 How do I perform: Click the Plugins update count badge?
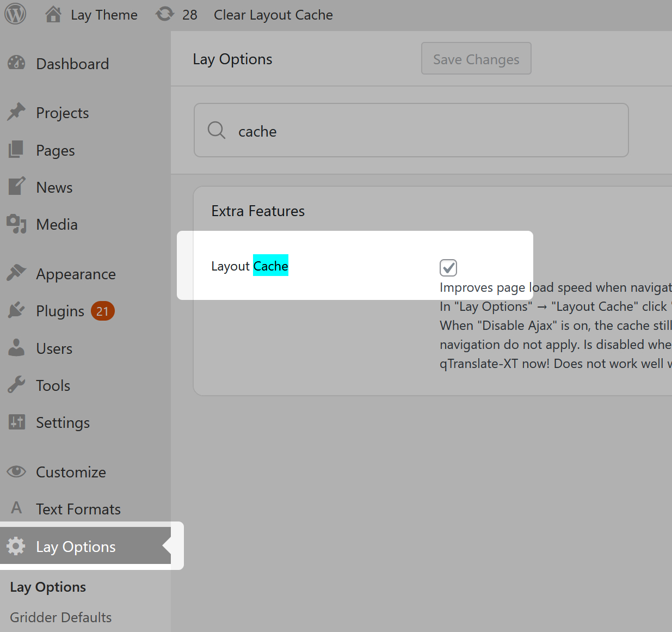(x=102, y=311)
